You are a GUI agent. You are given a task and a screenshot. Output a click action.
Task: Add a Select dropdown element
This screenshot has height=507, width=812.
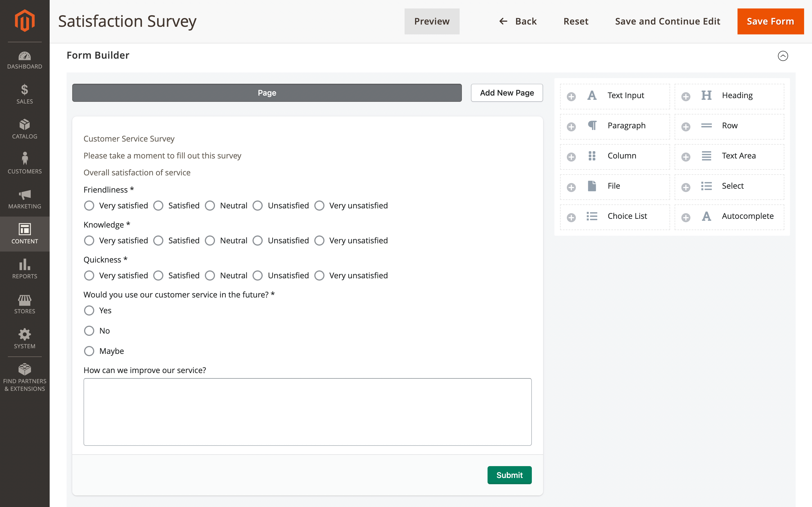(729, 187)
